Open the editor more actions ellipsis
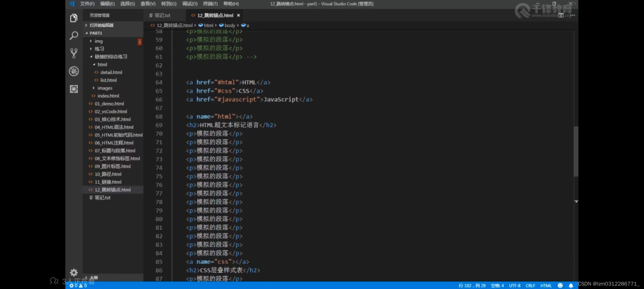 point(572,15)
